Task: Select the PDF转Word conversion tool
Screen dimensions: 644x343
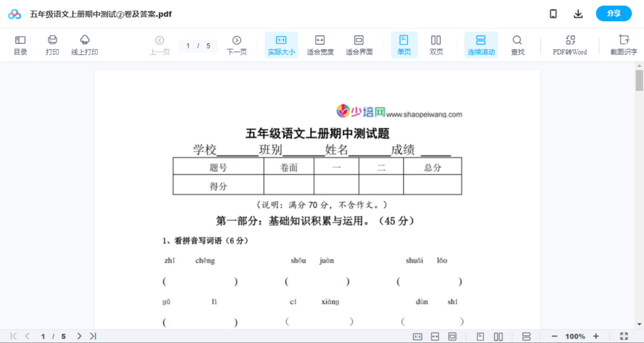Action: (x=570, y=45)
